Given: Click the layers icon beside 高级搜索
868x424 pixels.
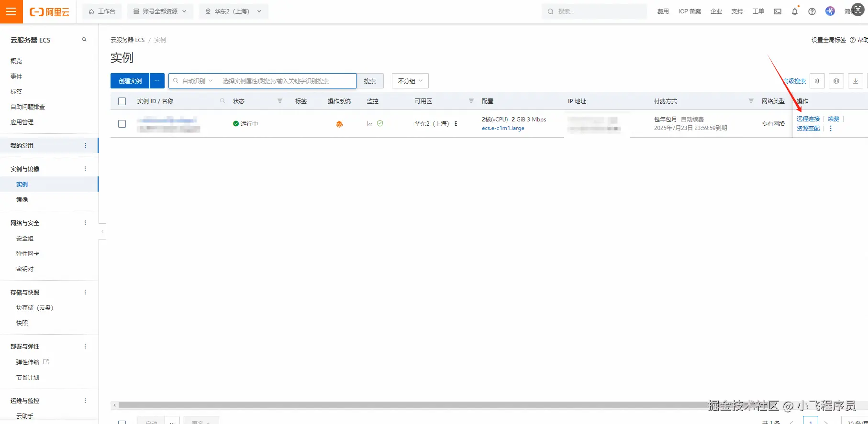Looking at the screenshot, I should [817, 81].
